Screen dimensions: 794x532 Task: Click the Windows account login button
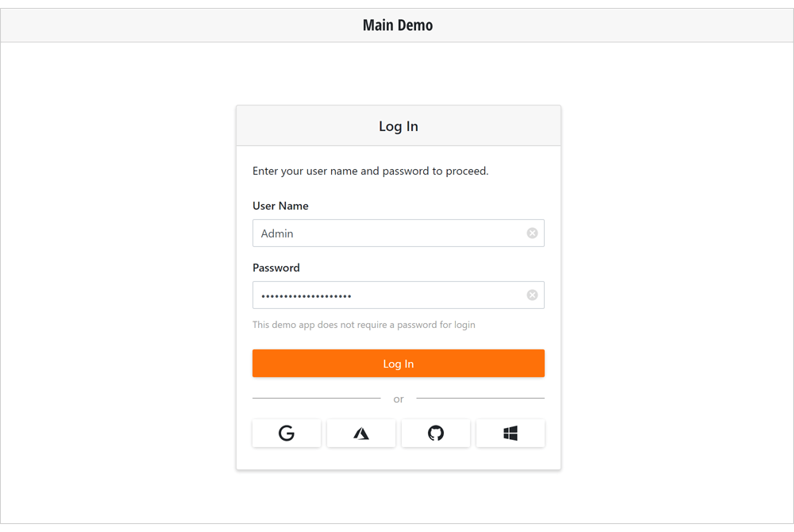tap(511, 433)
